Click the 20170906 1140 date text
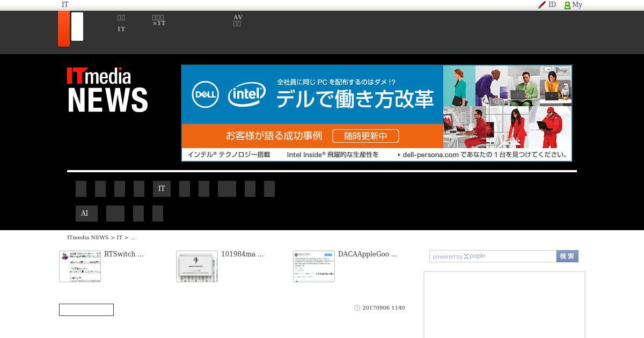The height and width of the screenshot is (338, 644). click(x=384, y=308)
